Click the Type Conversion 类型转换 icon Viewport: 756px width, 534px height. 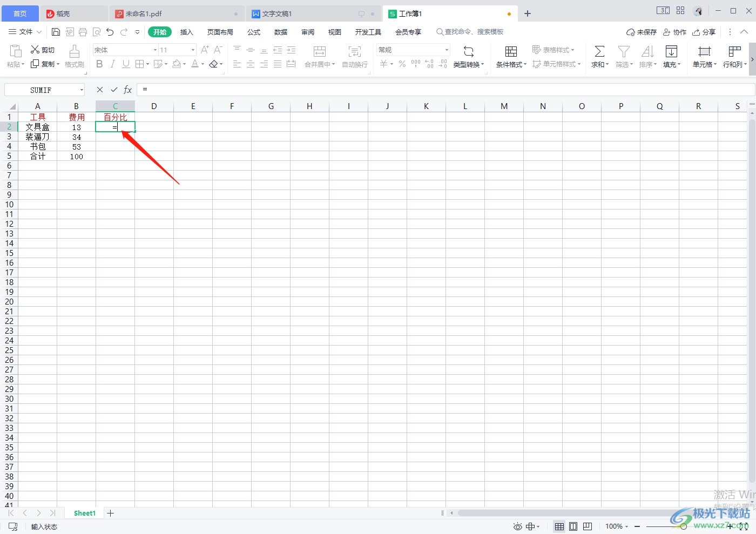tap(469, 51)
